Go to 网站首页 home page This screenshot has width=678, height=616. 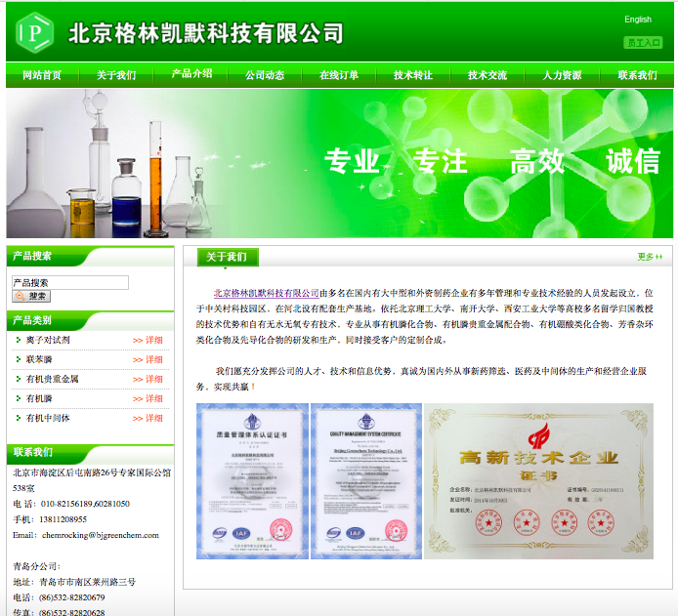(42, 75)
